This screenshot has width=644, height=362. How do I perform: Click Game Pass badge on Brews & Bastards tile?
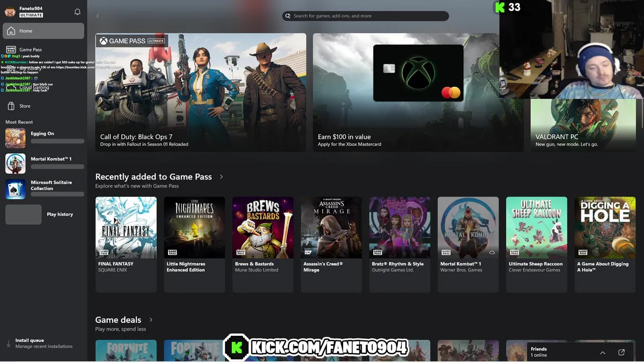(240, 252)
